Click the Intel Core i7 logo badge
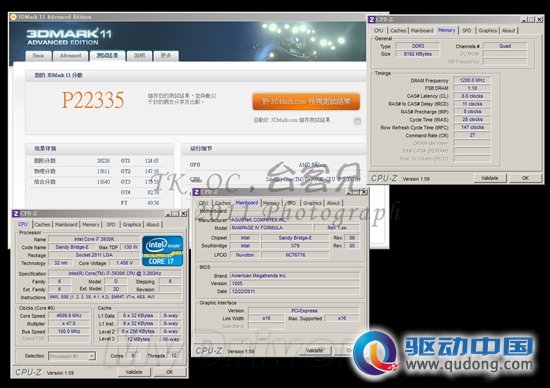The height and width of the screenshot is (388, 550). tap(162, 250)
